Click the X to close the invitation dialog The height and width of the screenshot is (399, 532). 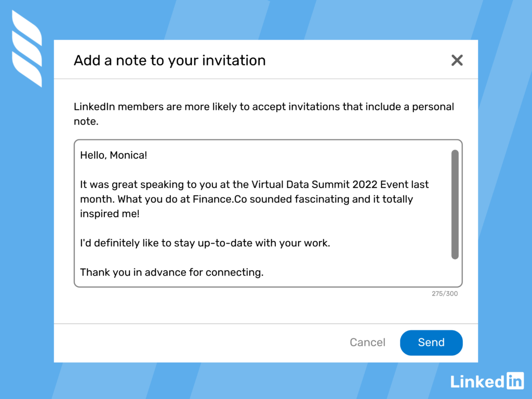point(457,60)
